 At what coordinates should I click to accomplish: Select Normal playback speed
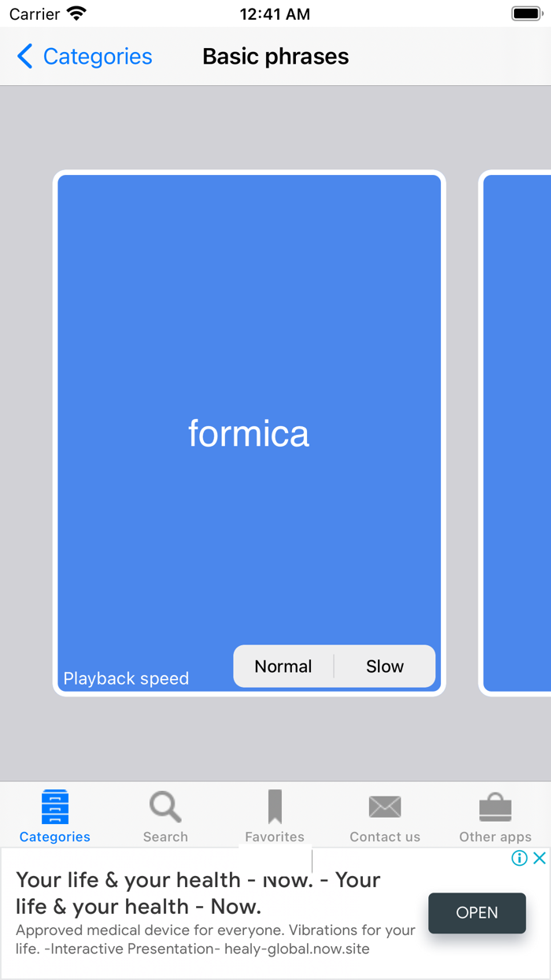(283, 666)
